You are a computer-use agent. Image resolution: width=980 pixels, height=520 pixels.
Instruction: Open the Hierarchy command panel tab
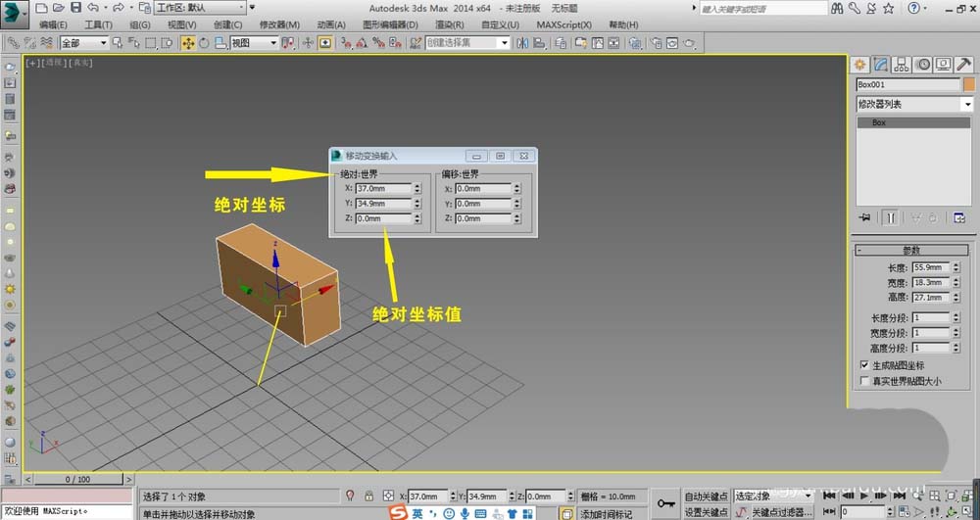902,65
